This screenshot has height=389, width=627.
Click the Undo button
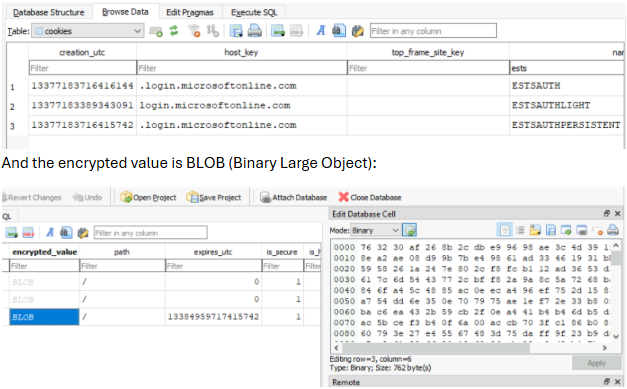coord(87,197)
